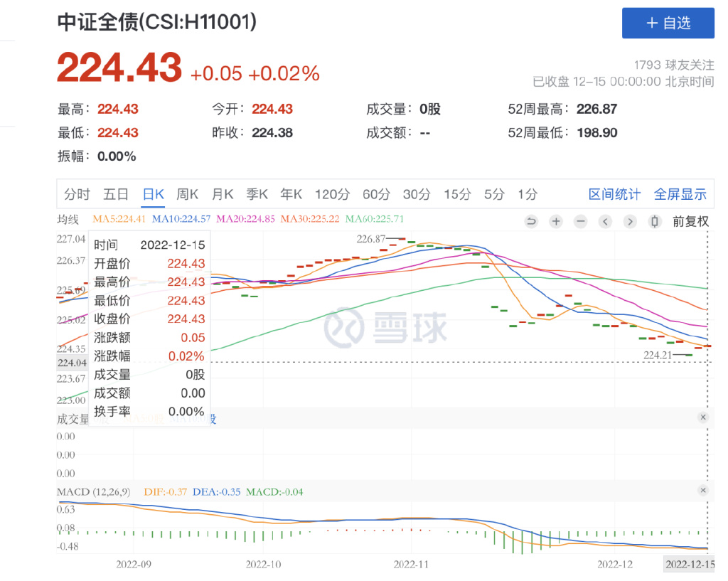Zoom in on the chart using the plus icon
This screenshot has height=581, width=728.
coord(555,221)
